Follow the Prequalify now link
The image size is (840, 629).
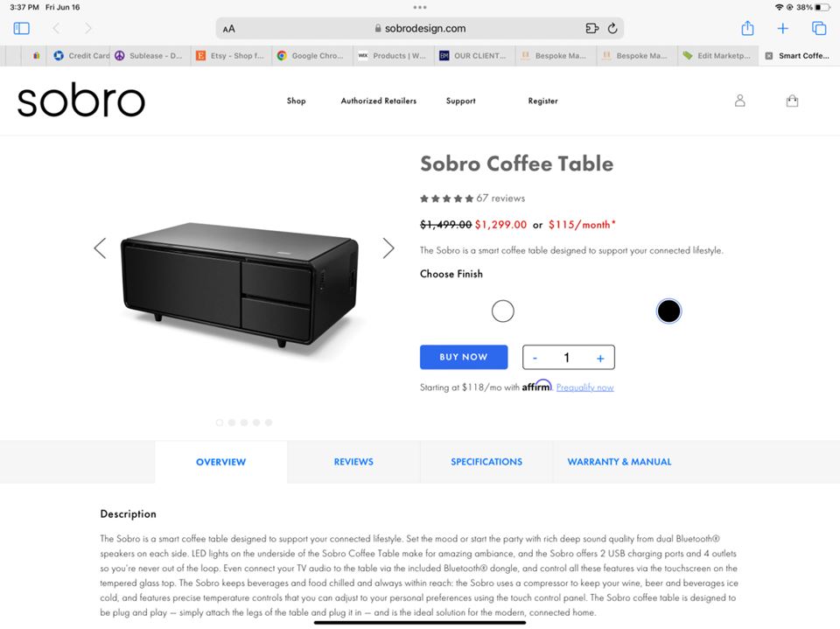[x=584, y=388]
